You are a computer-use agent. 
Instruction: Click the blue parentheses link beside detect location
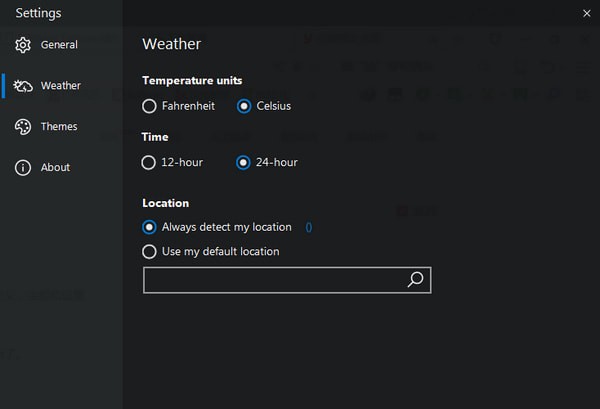coord(309,227)
